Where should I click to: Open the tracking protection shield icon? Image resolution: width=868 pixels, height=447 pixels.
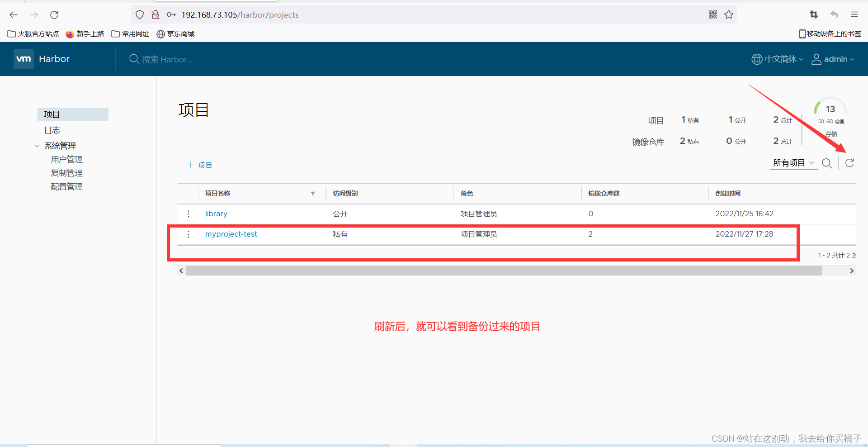point(140,15)
